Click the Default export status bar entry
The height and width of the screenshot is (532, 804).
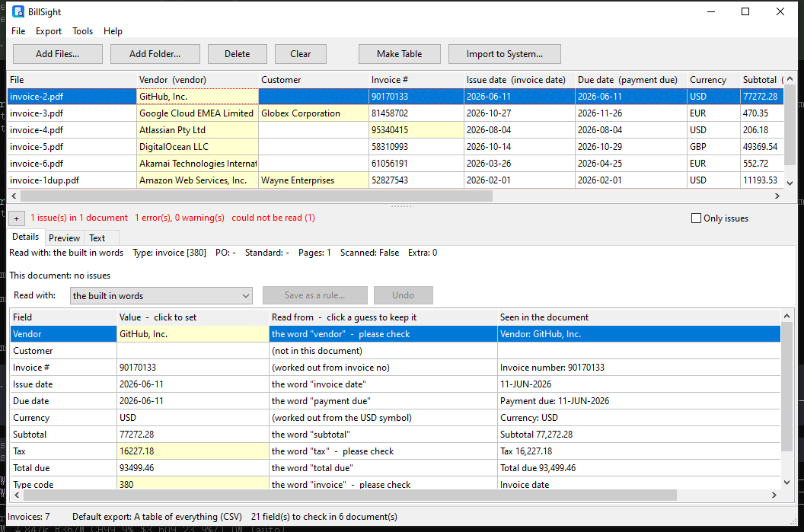pos(157,517)
